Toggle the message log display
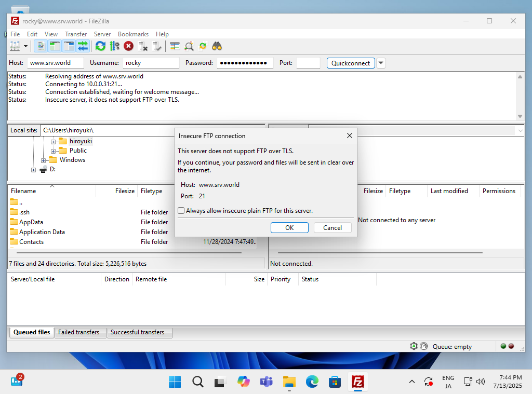Screen dimensions: 532x394 click(41, 46)
